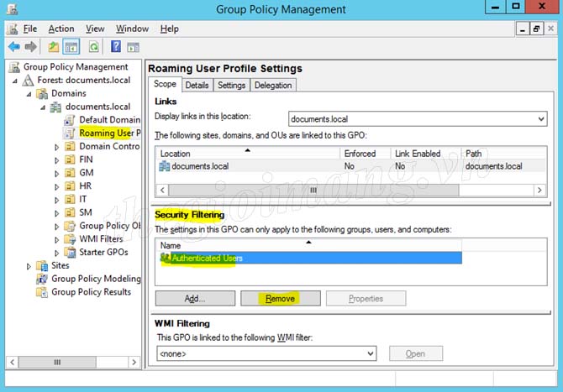Collapse the documents.local domain node
The width and height of the screenshot is (563, 392).
point(43,107)
